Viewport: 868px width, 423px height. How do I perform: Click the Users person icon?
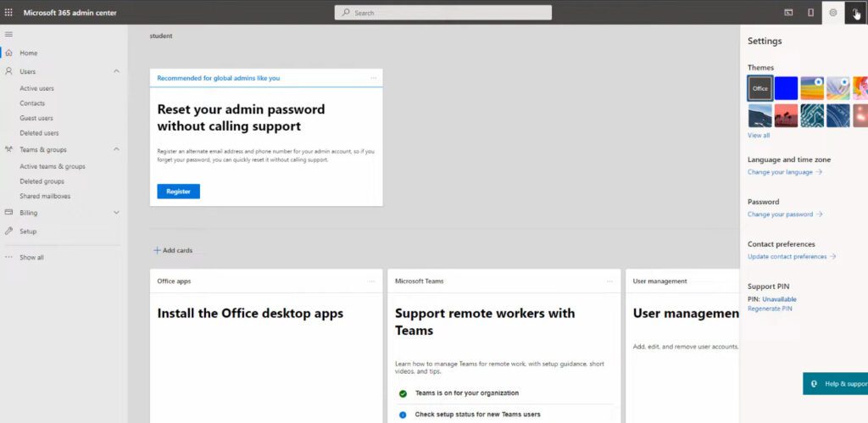tap(8, 71)
